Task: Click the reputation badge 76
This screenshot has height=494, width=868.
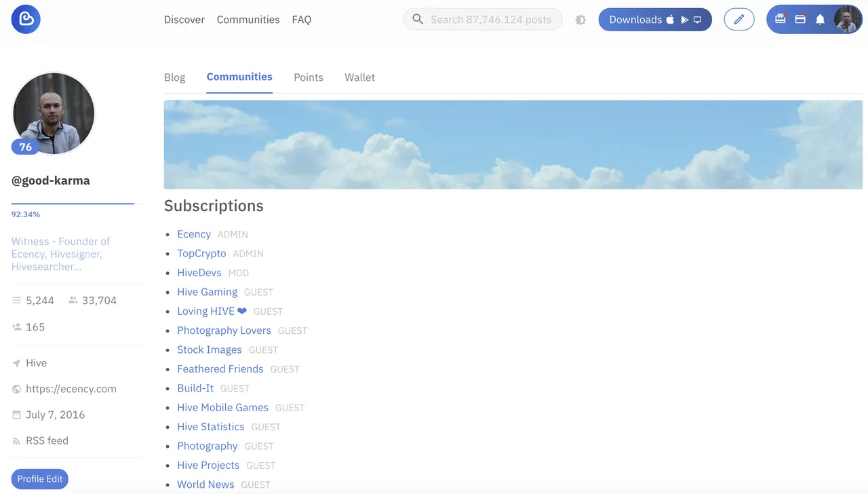Action: (x=26, y=147)
